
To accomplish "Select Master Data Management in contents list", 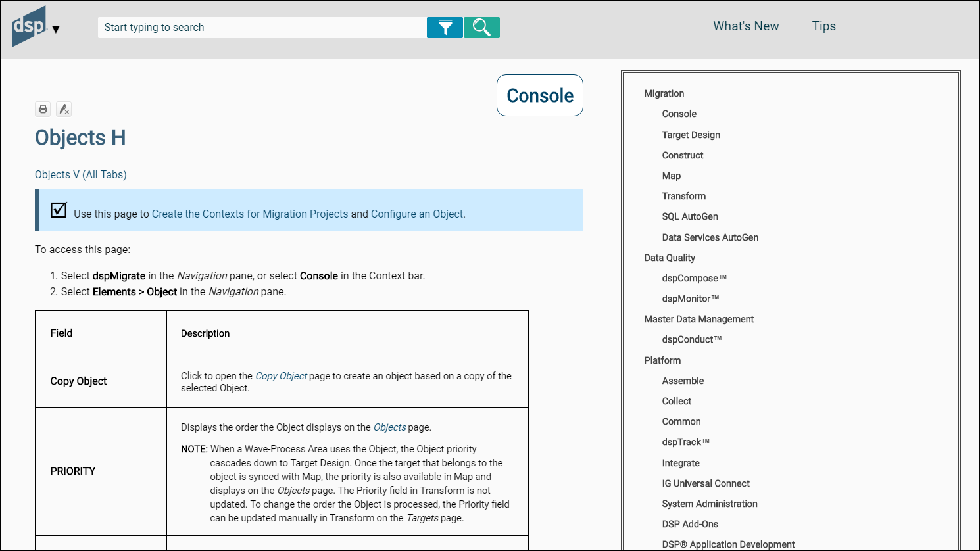I will point(699,319).
